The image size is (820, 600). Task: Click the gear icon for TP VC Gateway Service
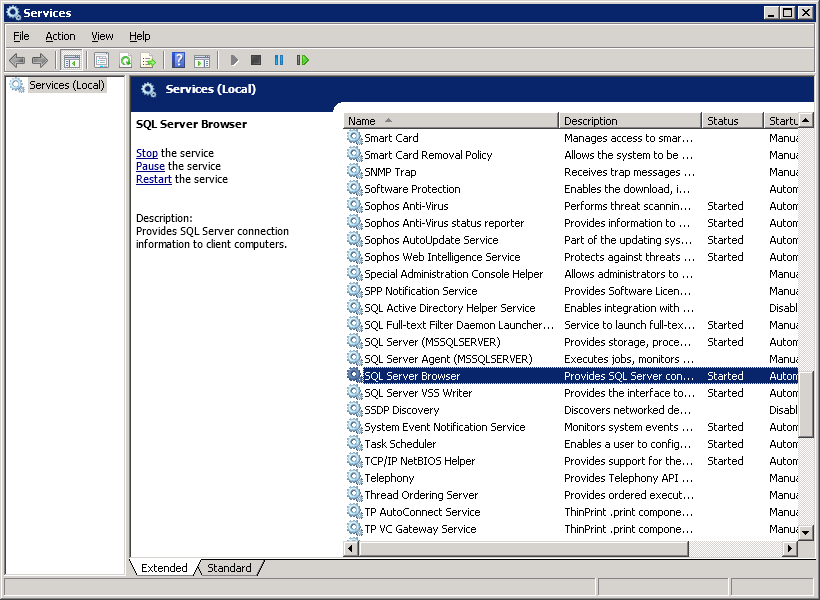coord(355,528)
